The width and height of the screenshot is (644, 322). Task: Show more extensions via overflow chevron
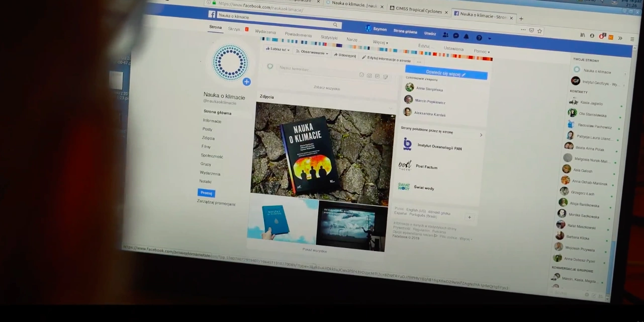click(620, 38)
